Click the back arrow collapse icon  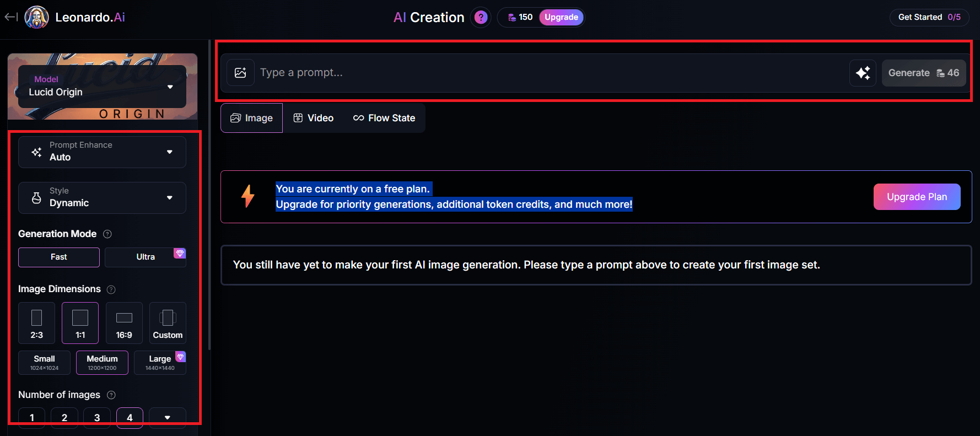(10, 17)
